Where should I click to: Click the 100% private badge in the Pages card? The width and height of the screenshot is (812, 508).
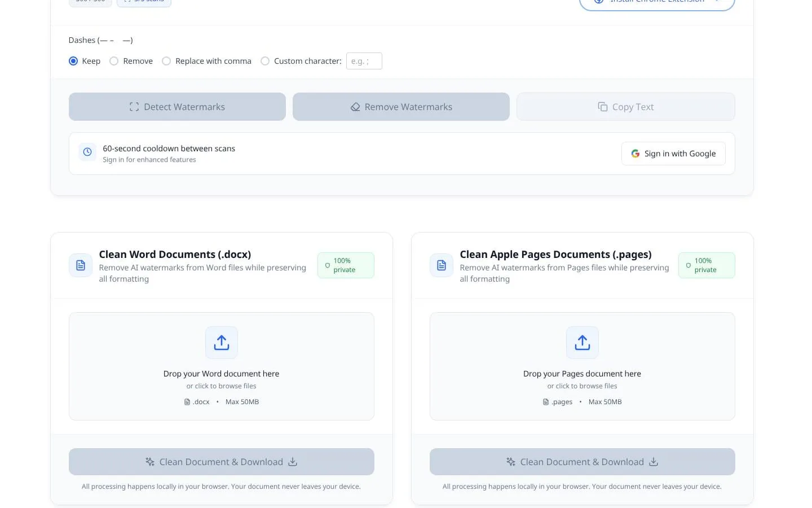pyautogui.click(x=707, y=265)
